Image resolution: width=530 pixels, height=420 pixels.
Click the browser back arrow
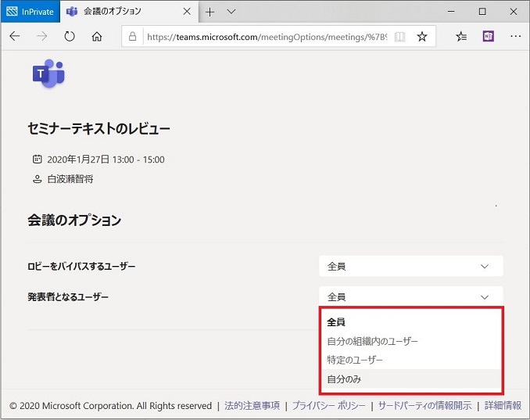(15, 37)
